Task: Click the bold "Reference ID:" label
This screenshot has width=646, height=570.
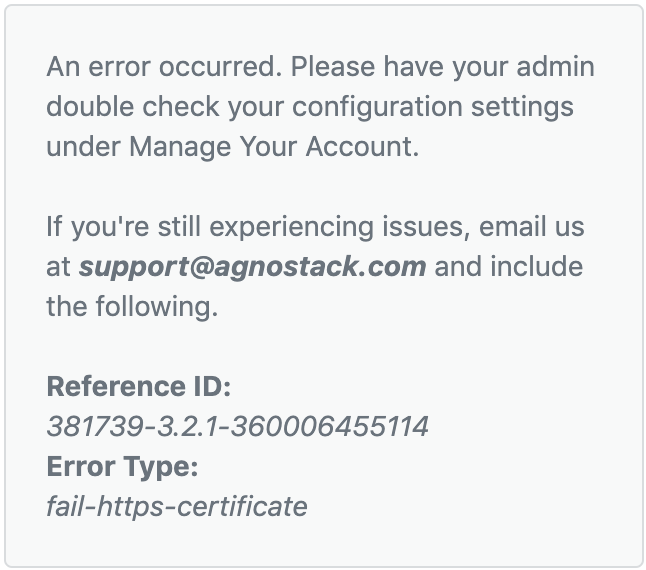Action: click(x=139, y=386)
